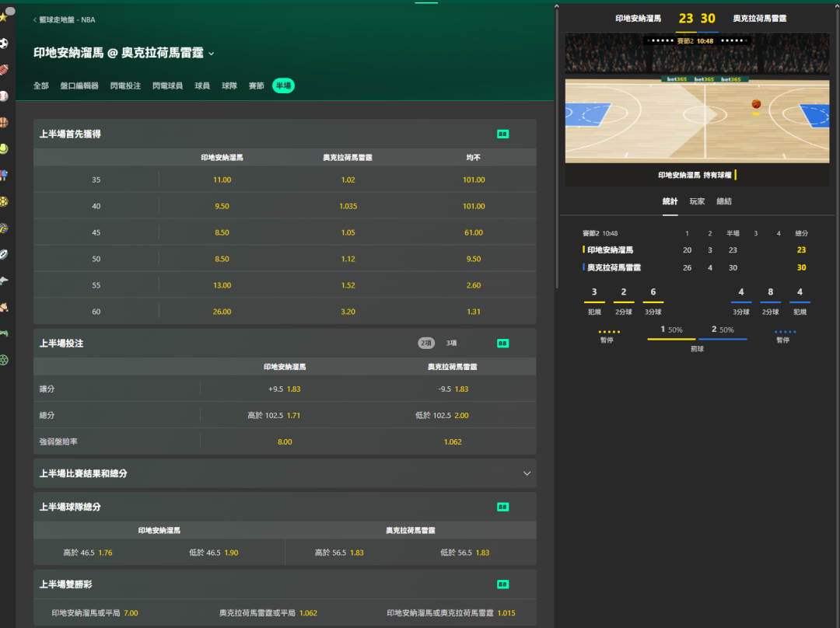
Task: Switch 上半場投注 to 3項 view
Action: (x=452, y=344)
